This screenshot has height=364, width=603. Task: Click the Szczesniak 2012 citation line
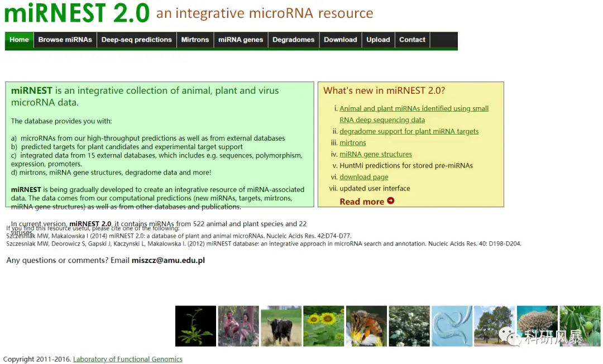pos(264,244)
